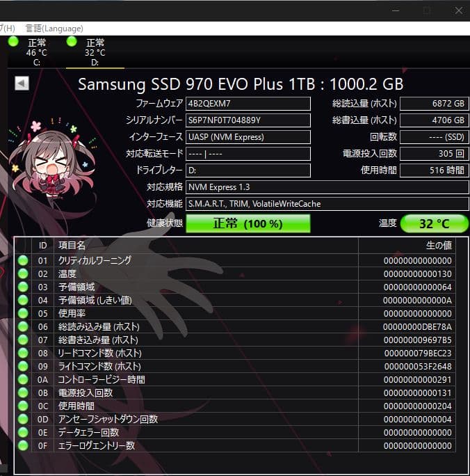Click the green status dot for ID 03
The height and width of the screenshot is (476, 470).
23,287
